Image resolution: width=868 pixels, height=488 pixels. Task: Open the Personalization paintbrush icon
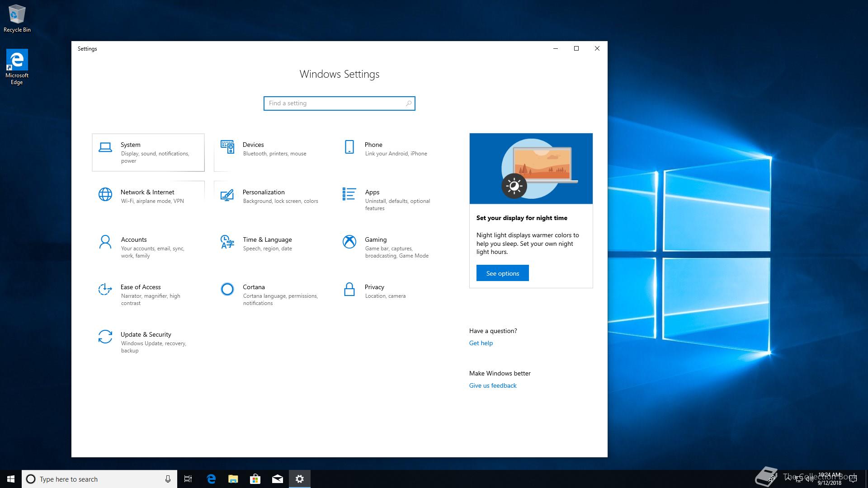pos(227,195)
